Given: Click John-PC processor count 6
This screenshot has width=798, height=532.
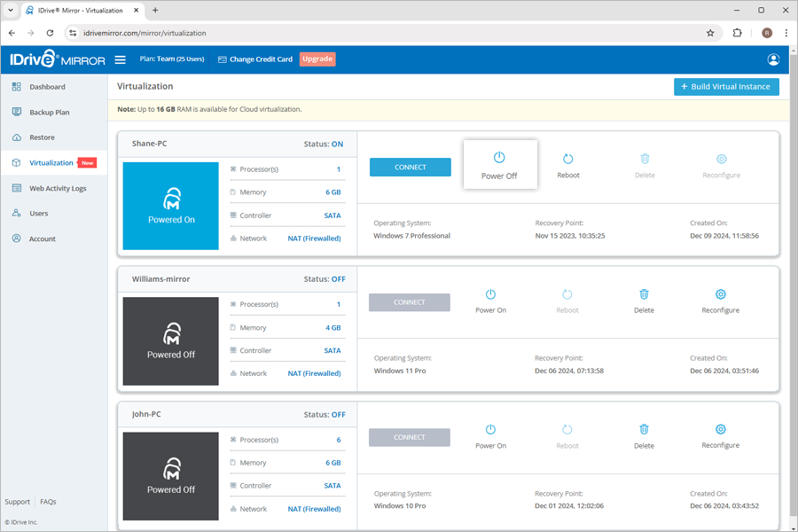Looking at the screenshot, I should click(339, 440).
